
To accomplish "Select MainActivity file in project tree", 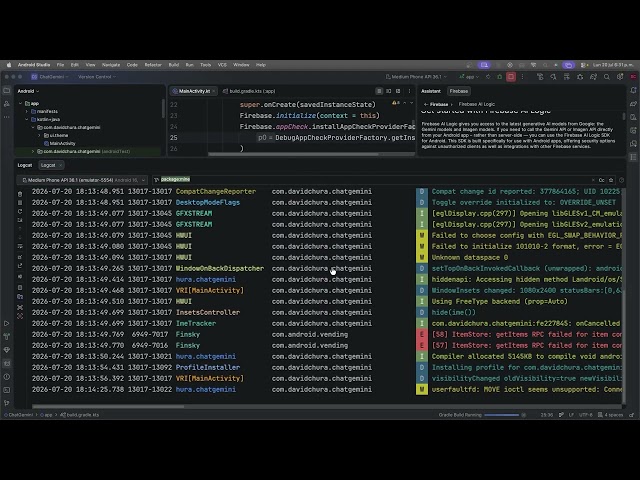I will click(x=62, y=143).
